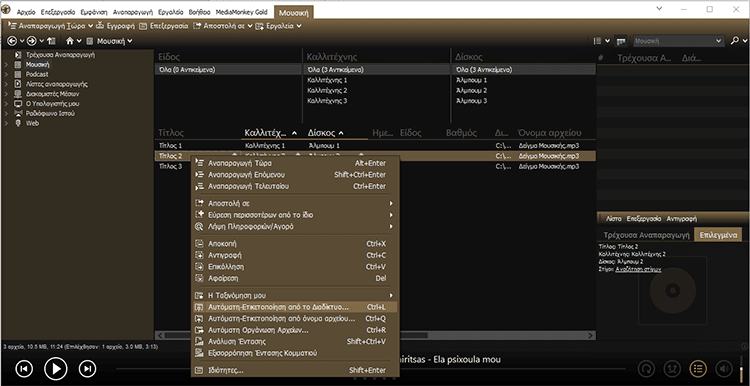Viewport: 750px width, 386px height.
Task: Open the forward history dropdown arrow
Action: [41, 41]
